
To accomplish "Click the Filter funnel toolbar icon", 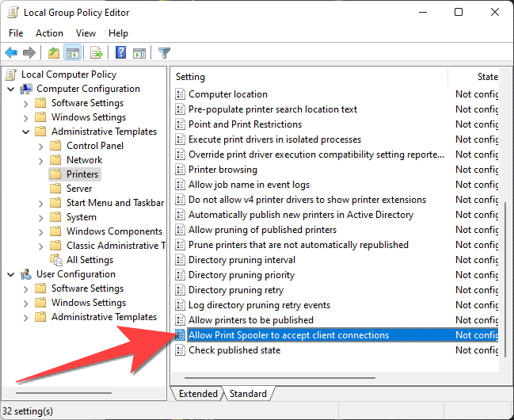I will pyautogui.click(x=164, y=53).
